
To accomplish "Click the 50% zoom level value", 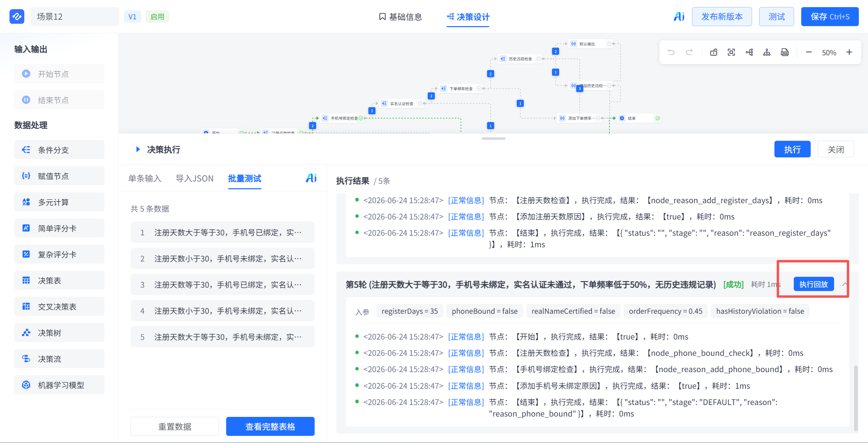I will pyautogui.click(x=829, y=53).
